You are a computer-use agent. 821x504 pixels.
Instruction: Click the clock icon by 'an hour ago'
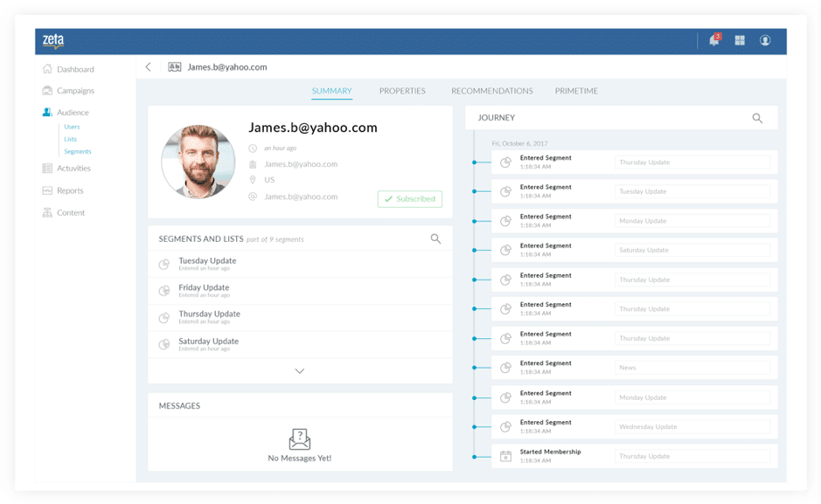point(253,148)
